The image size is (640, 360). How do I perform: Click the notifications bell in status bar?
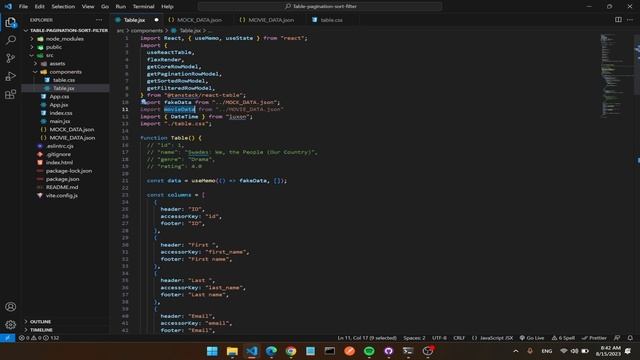(630, 338)
